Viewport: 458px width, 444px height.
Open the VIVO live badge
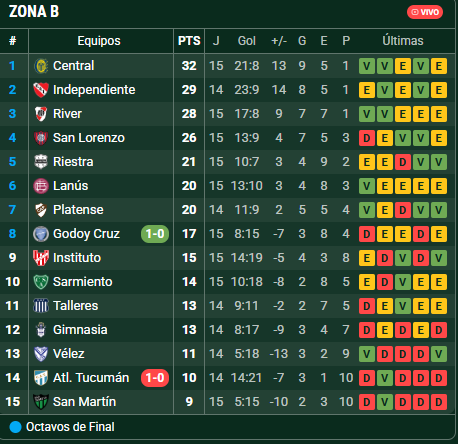(425, 12)
